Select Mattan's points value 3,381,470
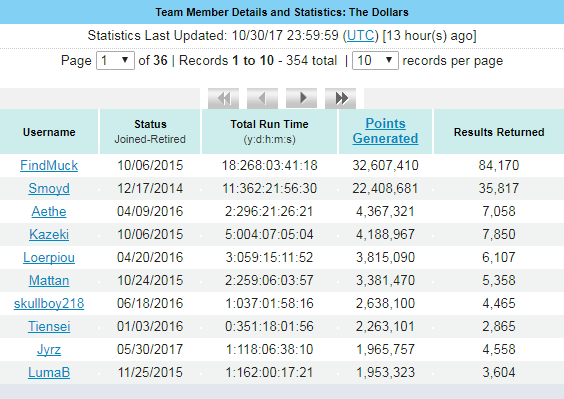 [385, 281]
